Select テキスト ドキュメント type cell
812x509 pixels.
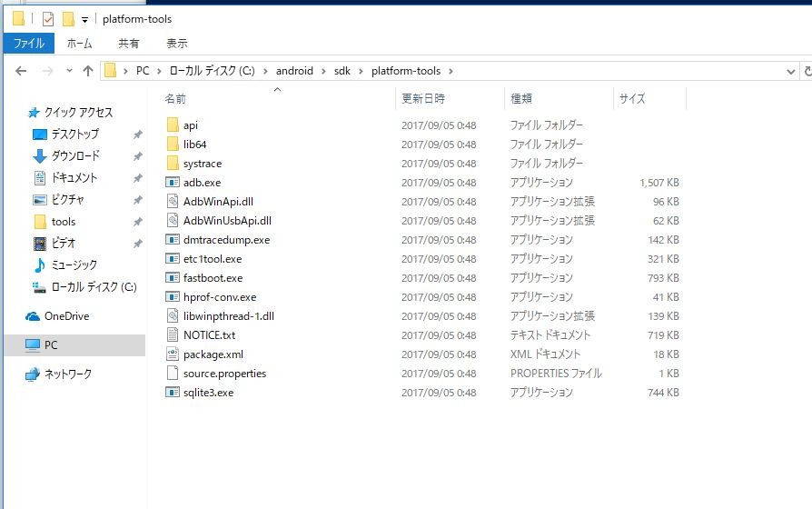pyautogui.click(x=550, y=334)
